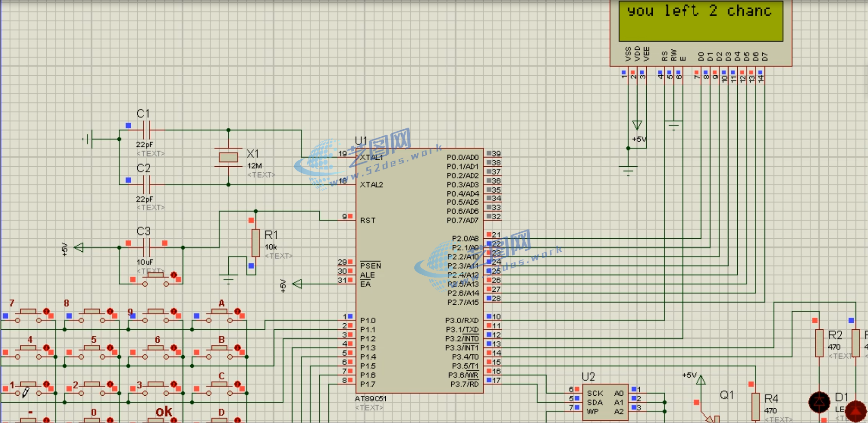
Task: Click the ground symbol under LCD pin 5
Action: 674,125
